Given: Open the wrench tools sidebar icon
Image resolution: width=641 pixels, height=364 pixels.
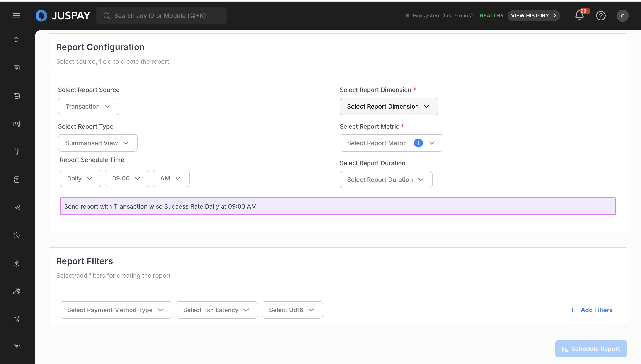Looking at the screenshot, I should [17, 152].
